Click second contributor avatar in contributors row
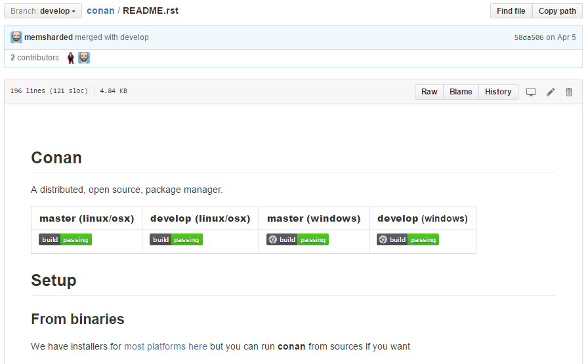The image size is (588, 364). pos(84,58)
